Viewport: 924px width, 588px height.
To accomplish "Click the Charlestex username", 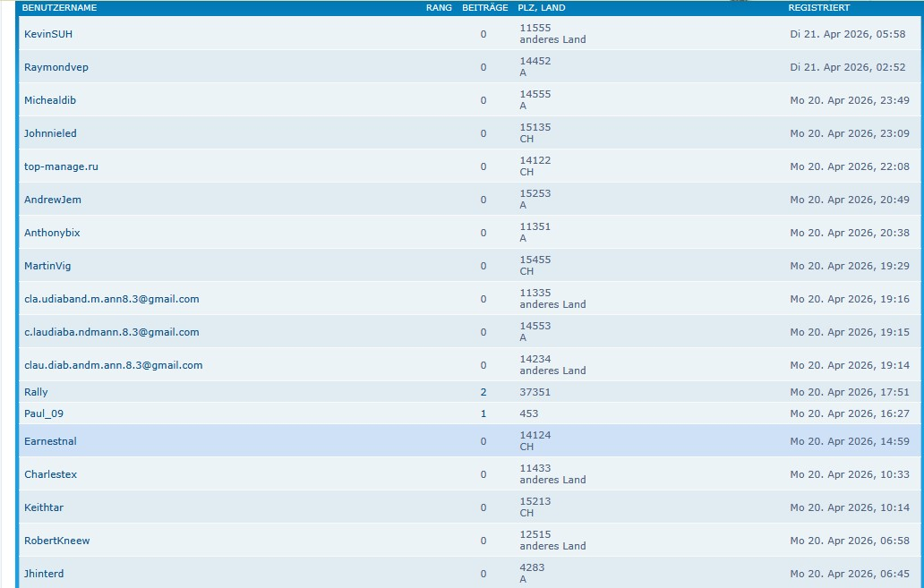I will 50,474.
